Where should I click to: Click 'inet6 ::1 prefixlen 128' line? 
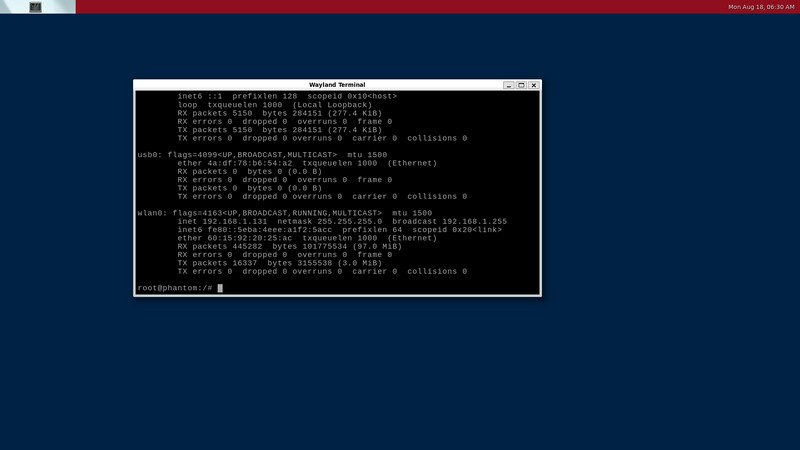click(x=287, y=96)
